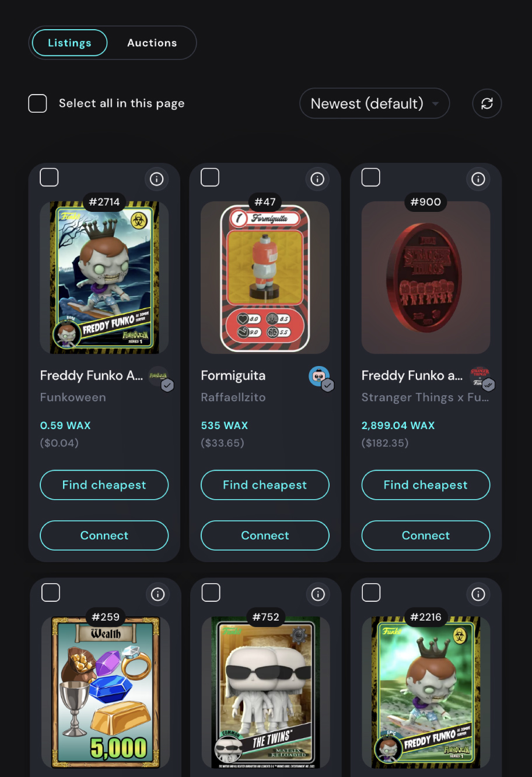This screenshot has width=532, height=777.
Task: Click Find cheapest under Formiguita
Action: tap(265, 485)
